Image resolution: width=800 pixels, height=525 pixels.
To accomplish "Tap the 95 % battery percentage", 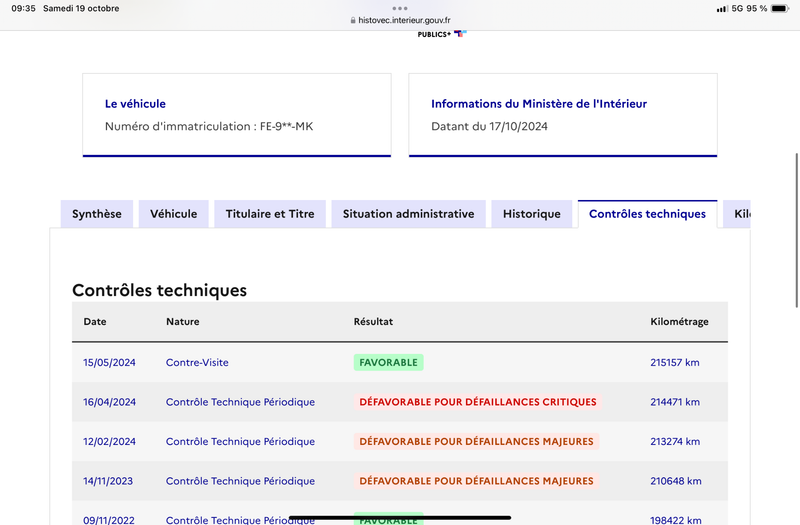I will pos(757,9).
